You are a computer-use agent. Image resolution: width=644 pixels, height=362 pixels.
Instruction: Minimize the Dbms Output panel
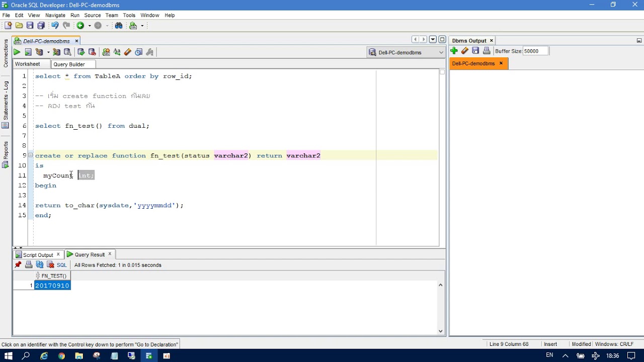point(639,41)
